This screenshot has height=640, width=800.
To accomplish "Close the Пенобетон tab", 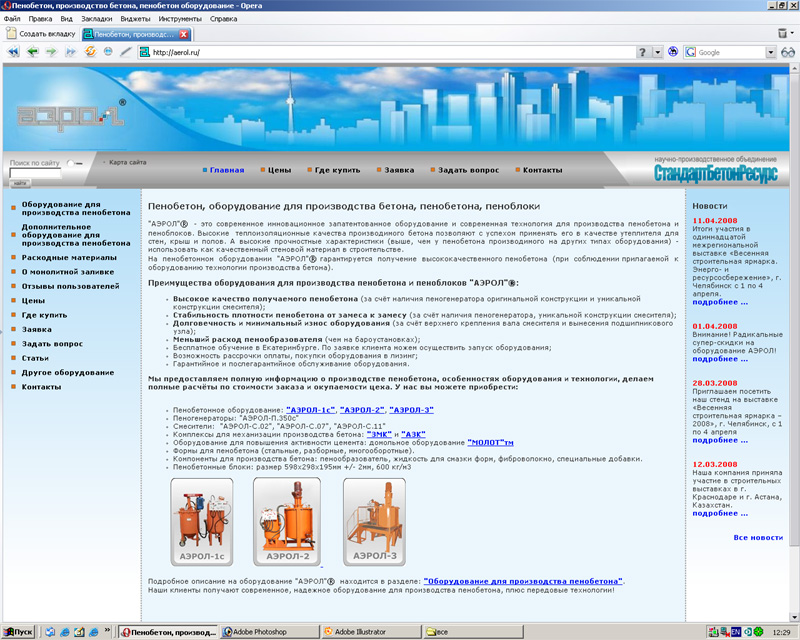I will coord(184,34).
